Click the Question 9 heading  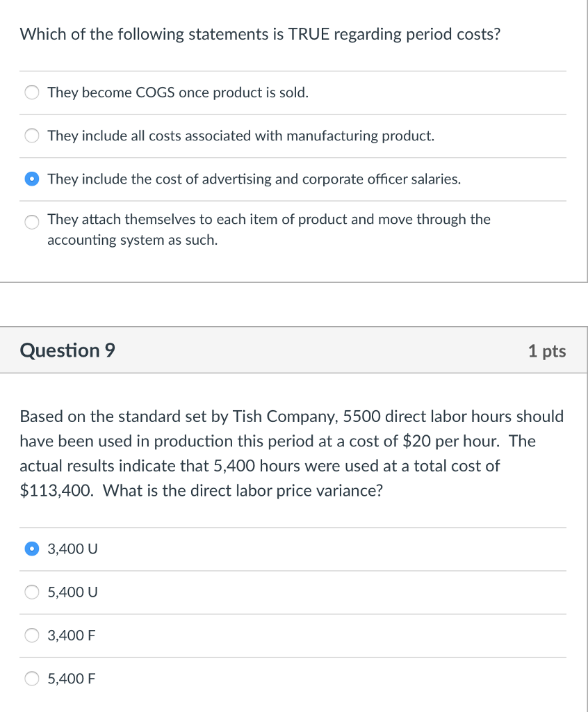point(67,350)
